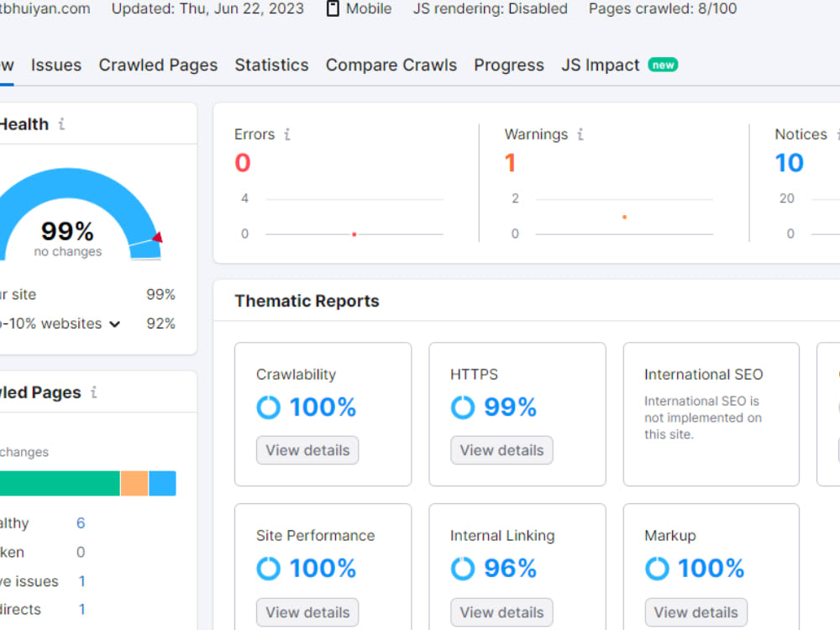The image size is (840, 630).
Task: Click the pages with issues count 1
Action: tap(81, 581)
